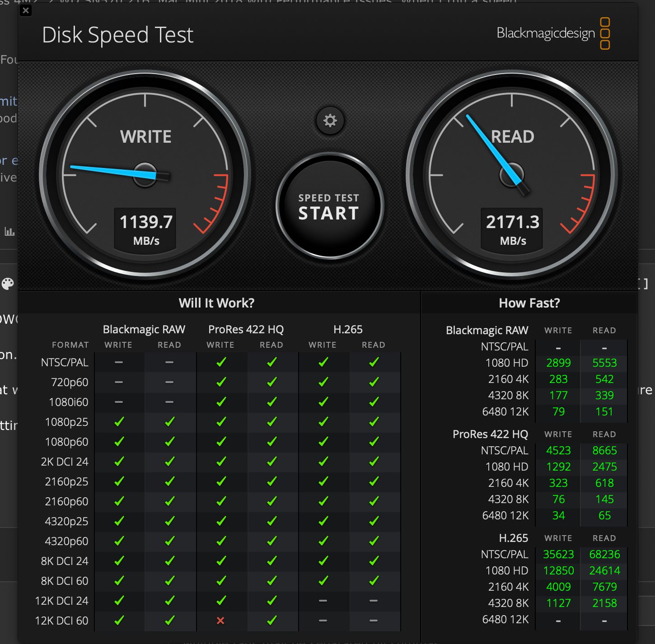This screenshot has width=655, height=644.
Task: Select Blackmagic RAW 2160 4K write value 283
Action: (558, 379)
